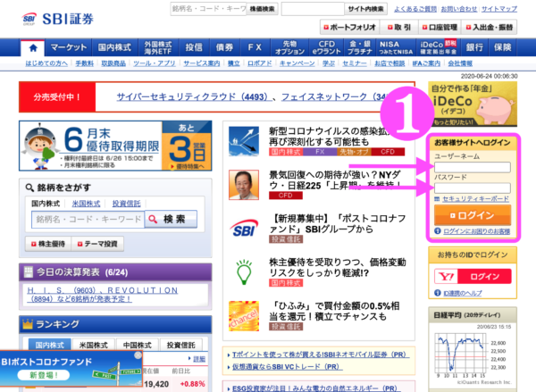Click the ユーザーネーム input field
The width and height of the screenshot is (536, 392).
473,167
